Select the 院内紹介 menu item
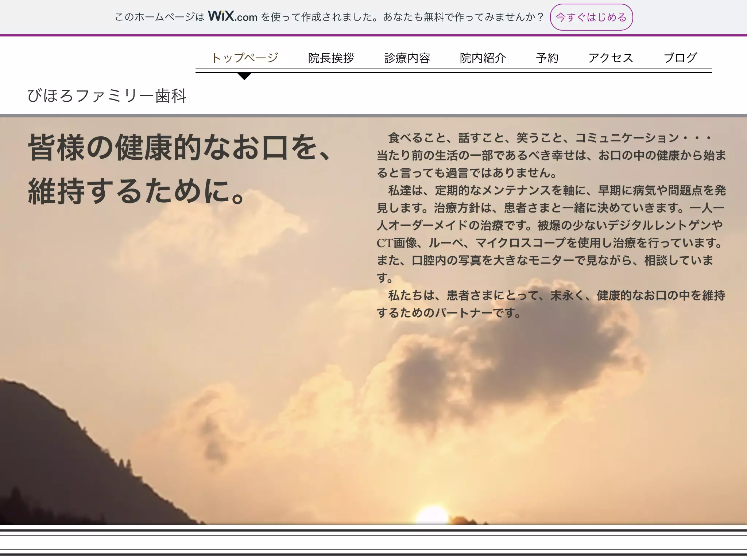 tap(483, 58)
